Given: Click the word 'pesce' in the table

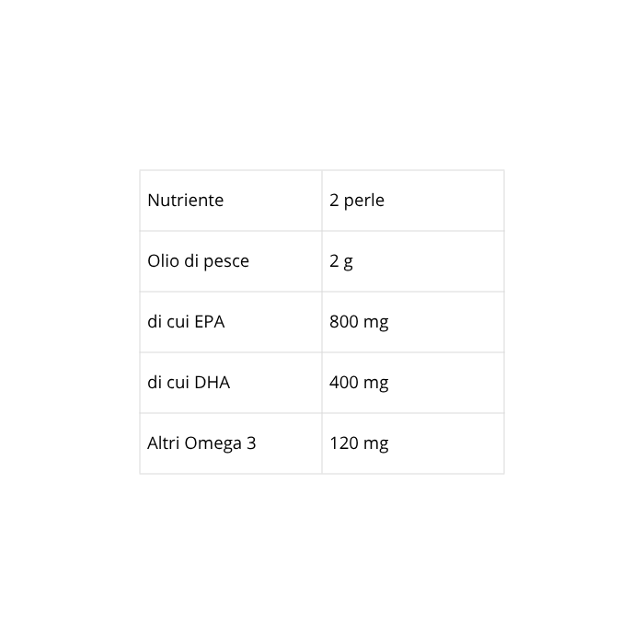Looking at the screenshot, I should pos(226,261).
